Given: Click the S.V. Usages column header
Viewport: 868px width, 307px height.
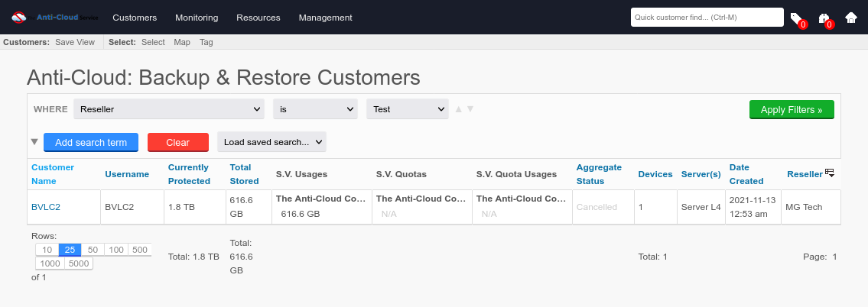Looking at the screenshot, I should coord(301,173).
